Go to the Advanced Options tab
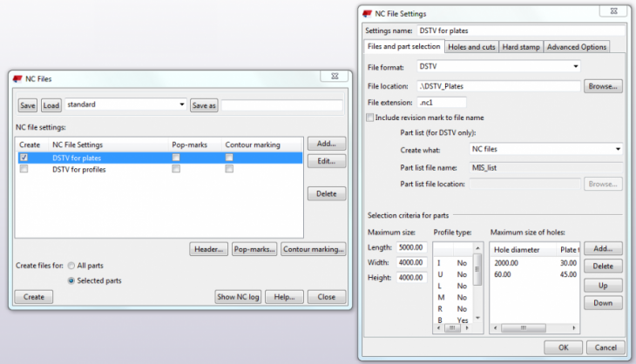Screen dimensions: 636x364 (576, 47)
